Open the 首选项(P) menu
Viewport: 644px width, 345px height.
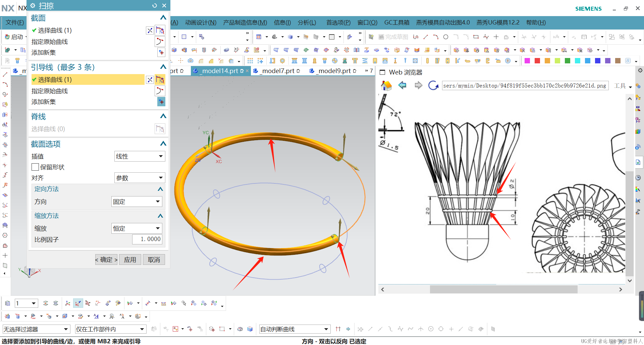pos(338,22)
